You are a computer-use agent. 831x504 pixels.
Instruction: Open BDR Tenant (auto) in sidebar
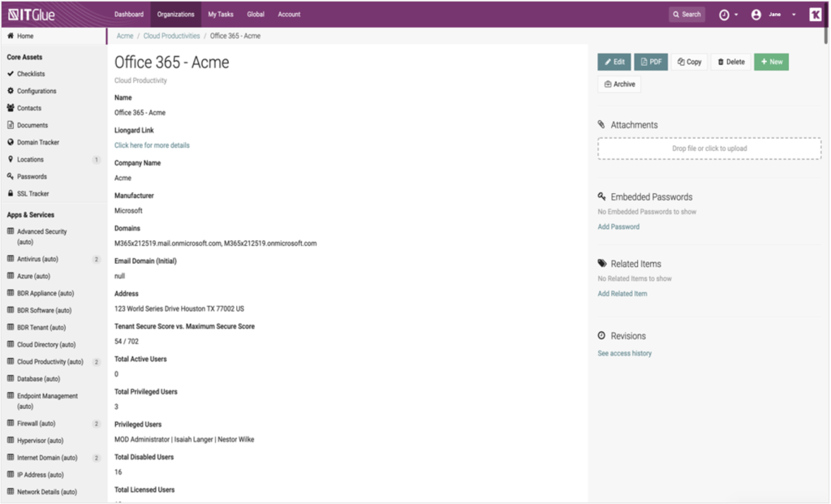point(41,328)
